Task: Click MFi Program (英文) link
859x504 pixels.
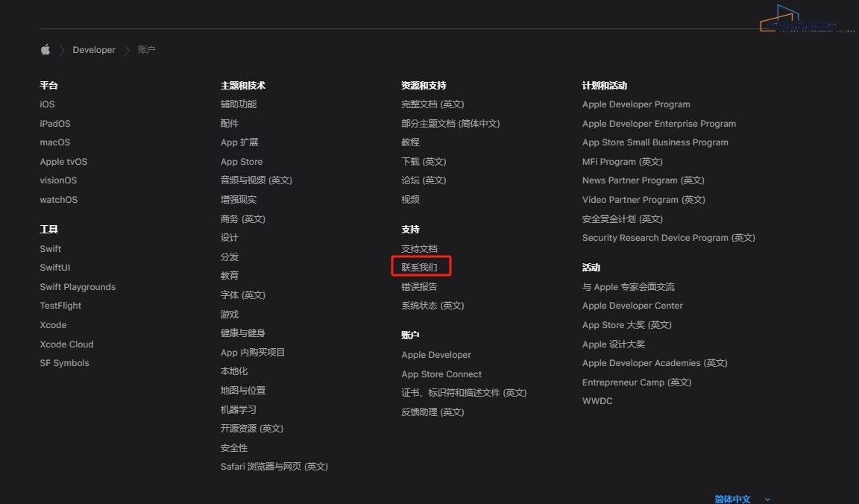Action: pyautogui.click(x=623, y=162)
